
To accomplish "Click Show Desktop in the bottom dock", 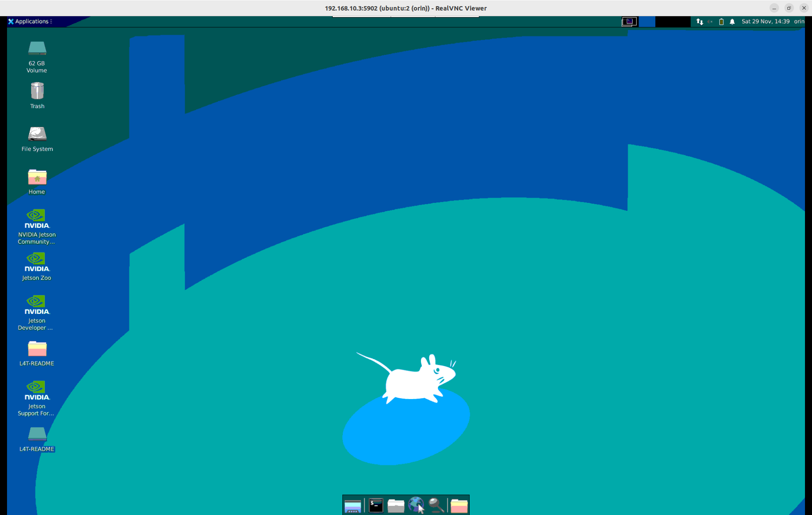I will tap(352, 505).
